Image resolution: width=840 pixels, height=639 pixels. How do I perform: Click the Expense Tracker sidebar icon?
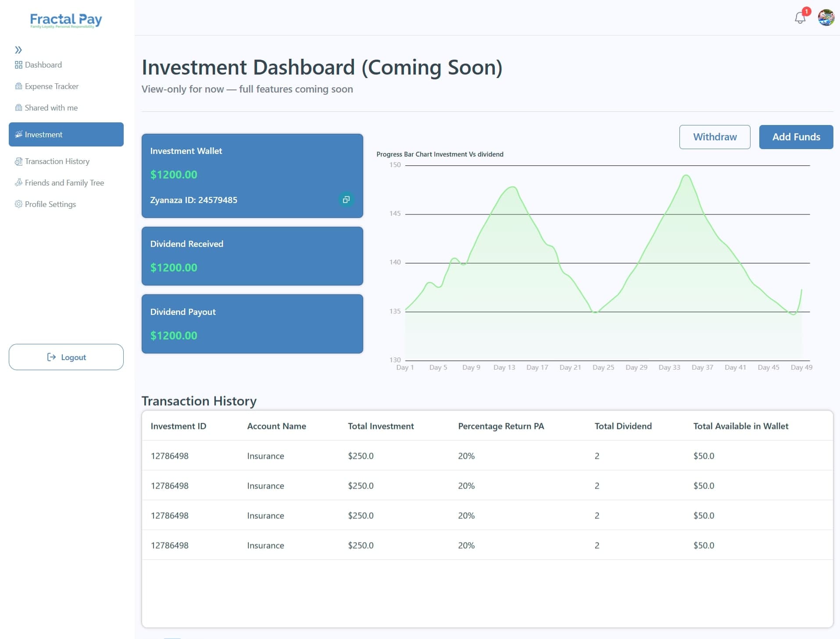[18, 86]
